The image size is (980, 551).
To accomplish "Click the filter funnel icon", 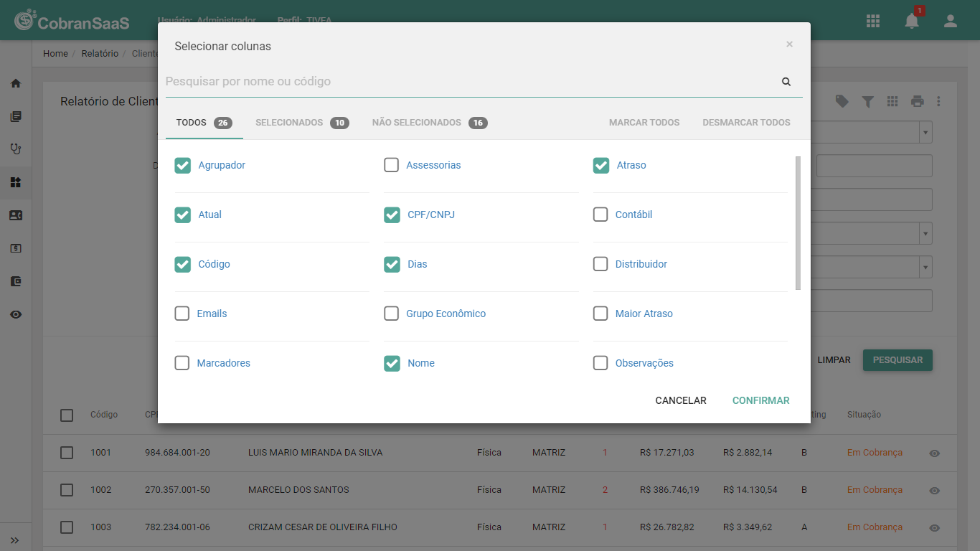I will coord(867,102).
